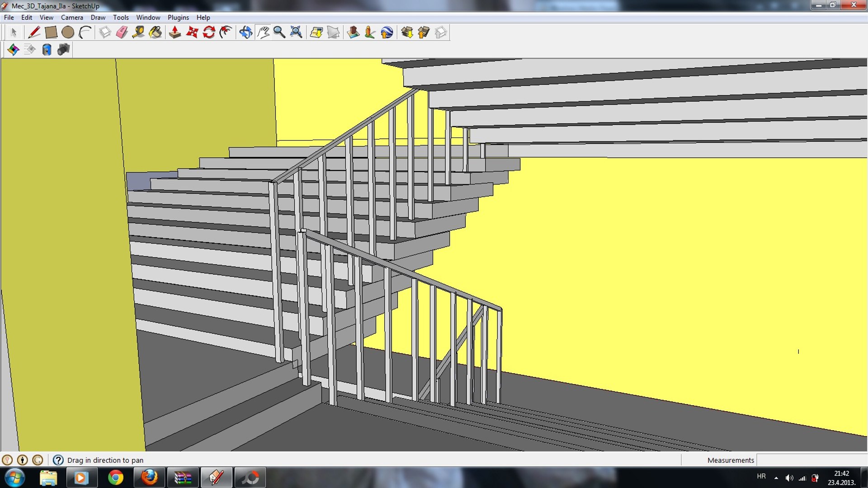Image resolution: width=868 pixels, height=488 pixels.
Task: Select the pink Eraser tool
Action: [122, 33]
